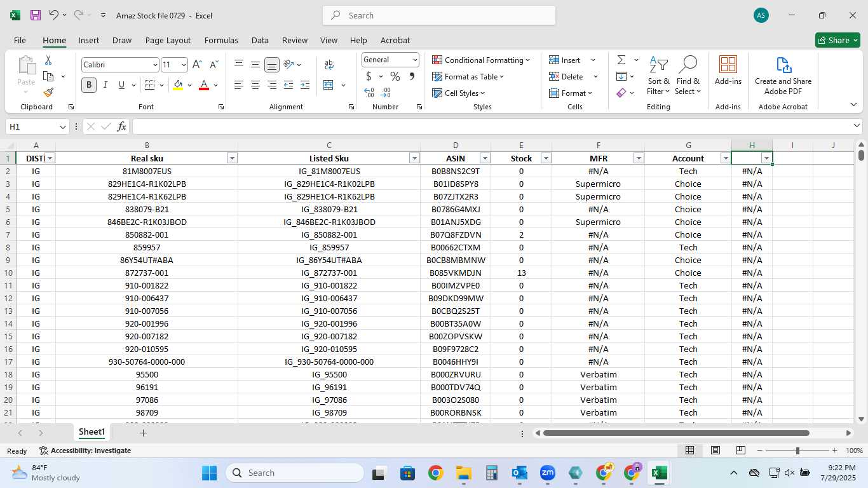Click the Fill down icon
This screenshot has width=868, height=488.
(621, 76)
